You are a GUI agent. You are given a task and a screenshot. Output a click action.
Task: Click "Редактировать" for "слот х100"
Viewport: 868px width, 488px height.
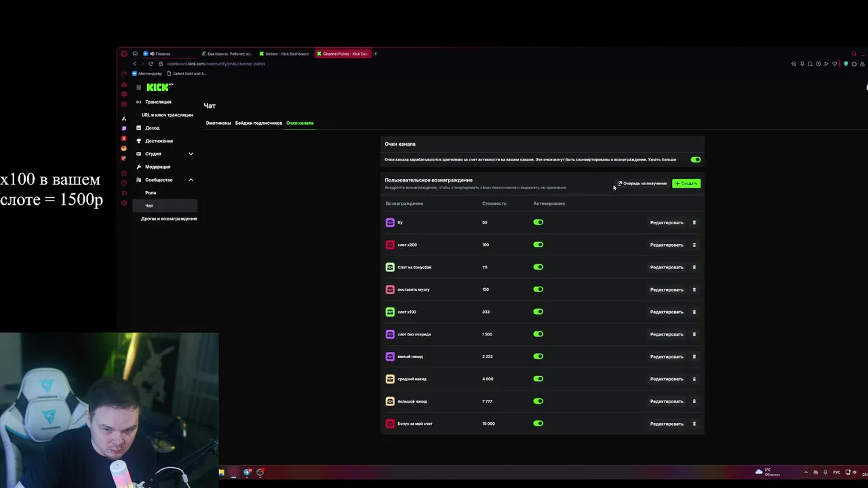667,312
